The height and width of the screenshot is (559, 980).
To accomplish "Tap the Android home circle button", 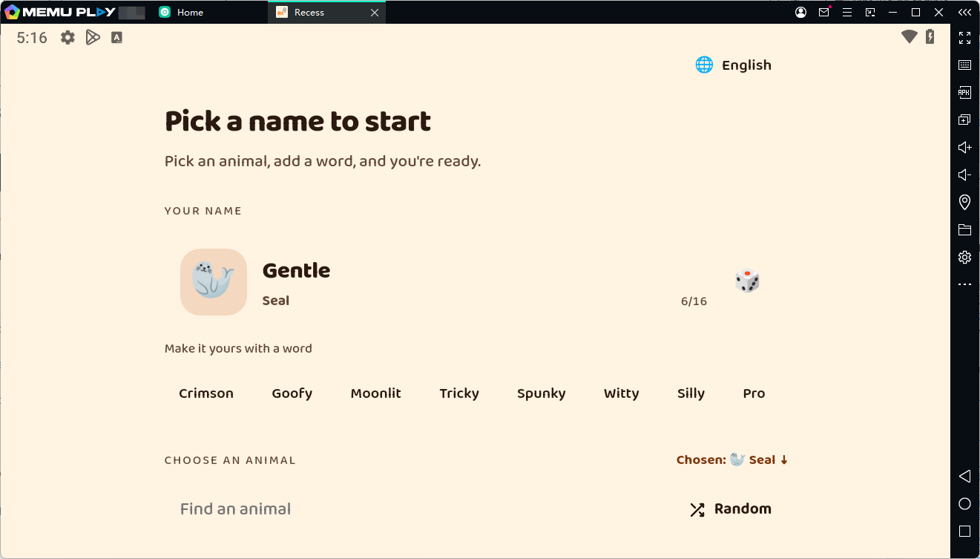I will (964, 504).
